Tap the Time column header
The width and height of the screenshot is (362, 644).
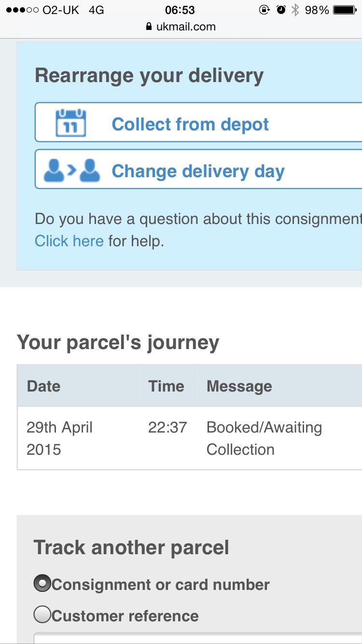[166, 386]
